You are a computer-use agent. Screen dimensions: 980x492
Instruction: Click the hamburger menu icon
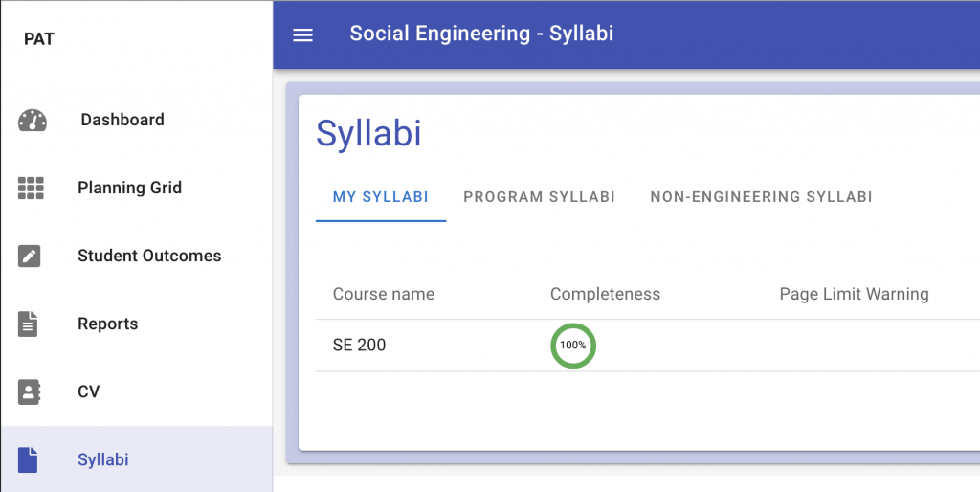click(x=302, y=34)
